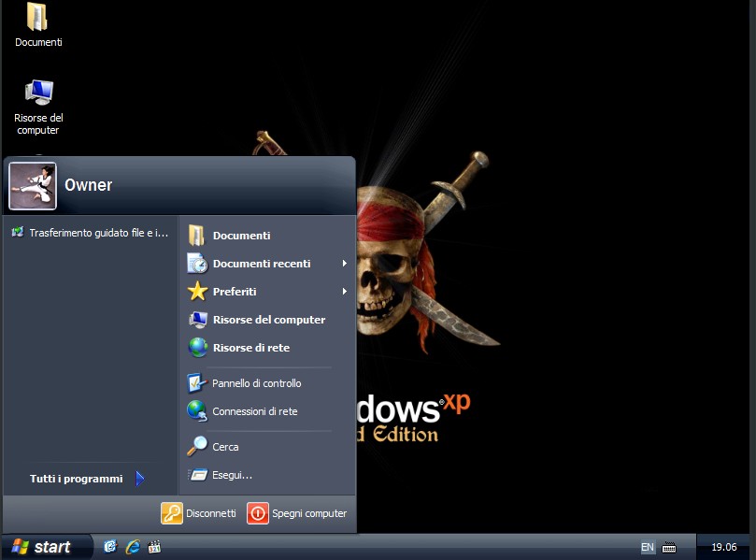Launch Media Player Classic quick launch icon
Viewport: 756px width, 560px height.
154,547
